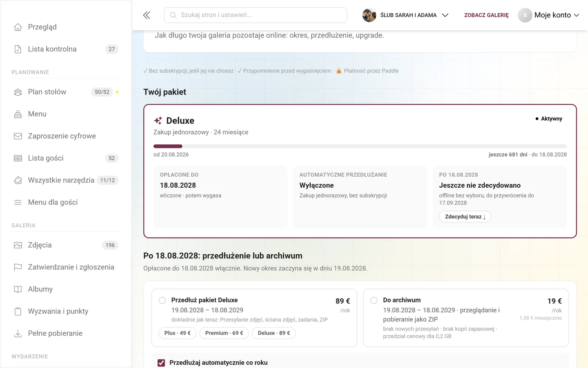
Task: Click the Wszystkie narzędzia puzzle icon
Action: tap(18, 180)
